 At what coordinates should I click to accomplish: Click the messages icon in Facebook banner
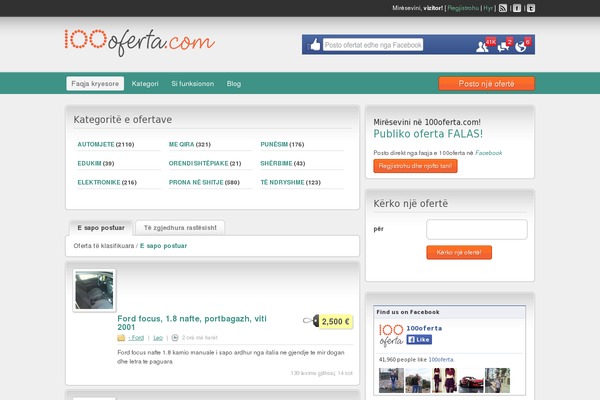coord(505,45)
